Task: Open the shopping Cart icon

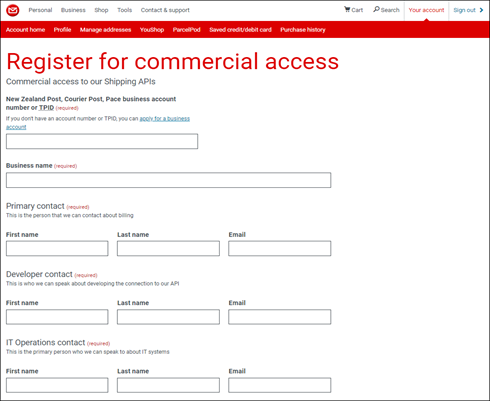Action: pyautogui.click(x=347, y=9)
